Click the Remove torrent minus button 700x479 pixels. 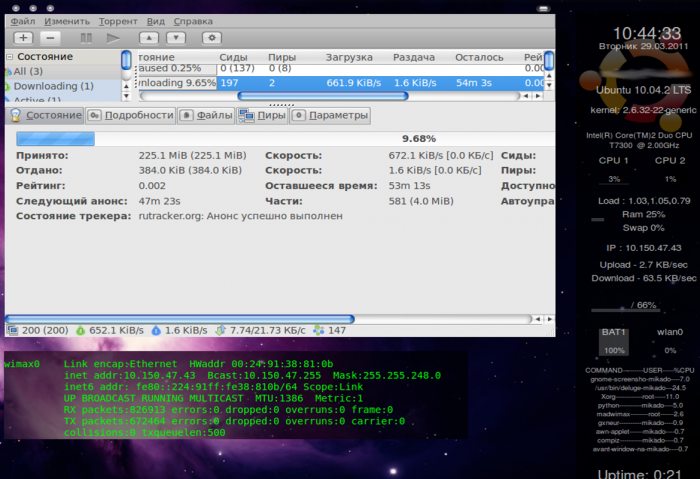pyautogui.click(x=50, y=38)
